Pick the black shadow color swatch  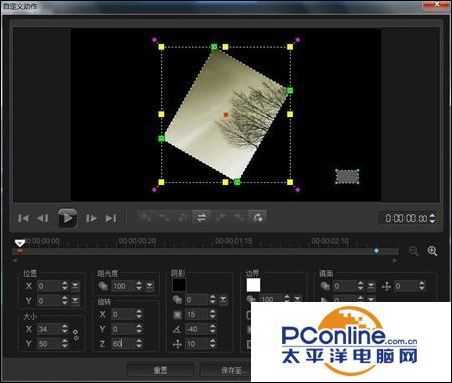pos(179,285)
